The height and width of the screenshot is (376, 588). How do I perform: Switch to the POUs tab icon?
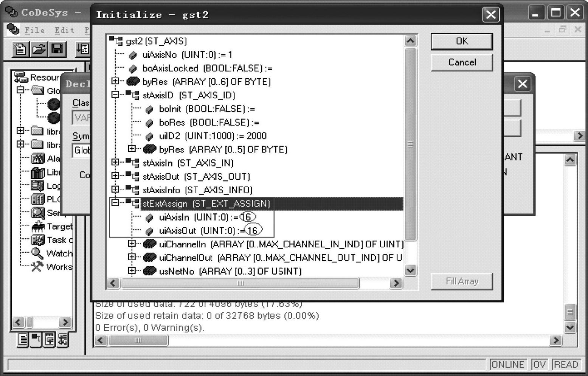pos(23,340)
